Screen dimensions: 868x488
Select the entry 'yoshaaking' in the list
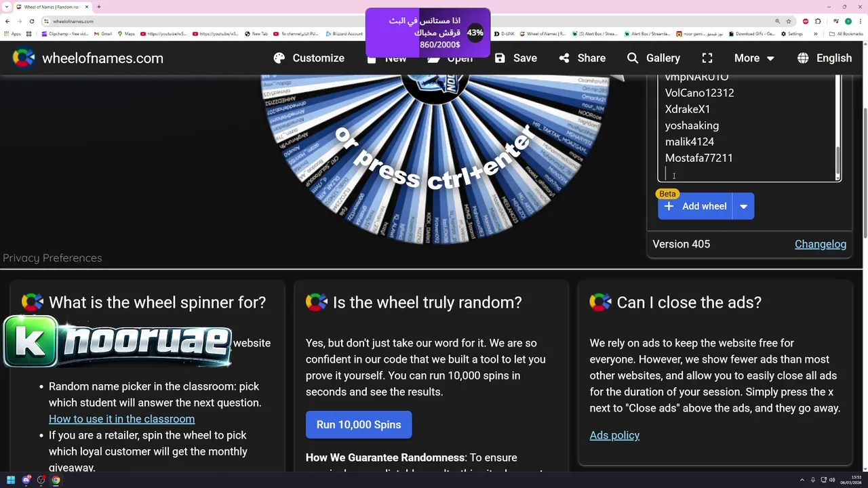692,125
